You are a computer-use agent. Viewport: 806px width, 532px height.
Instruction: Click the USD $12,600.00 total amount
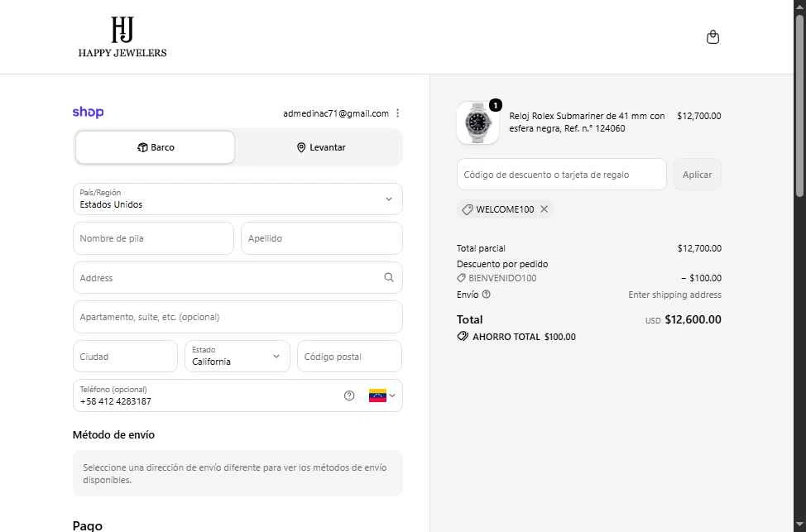(x=684, y=319)
